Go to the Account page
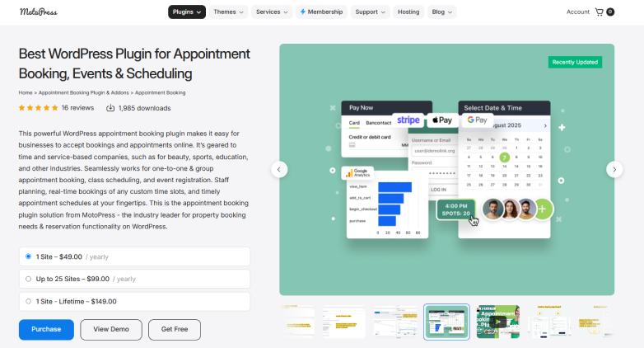Viewport: 644px width, 348px height. click(x=578, y=12)
